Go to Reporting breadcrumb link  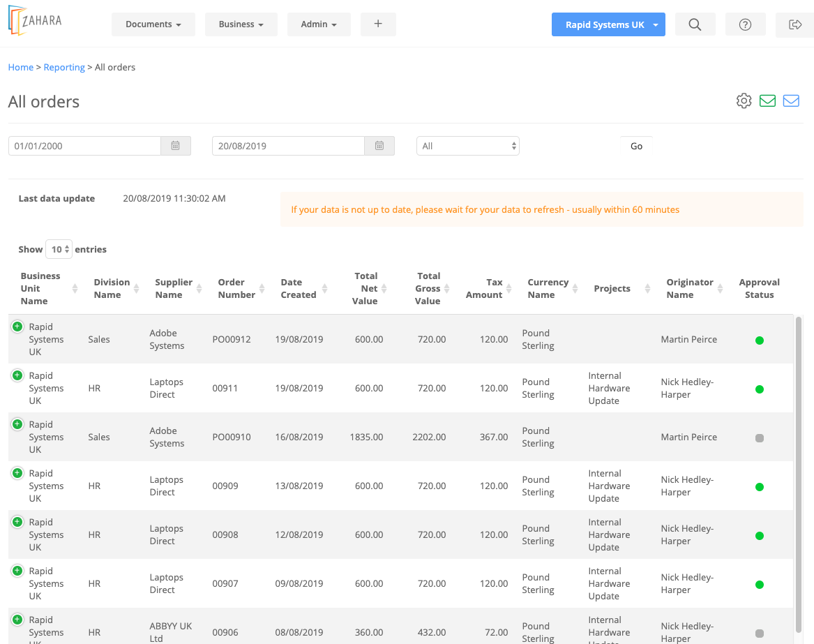(64, 68)
